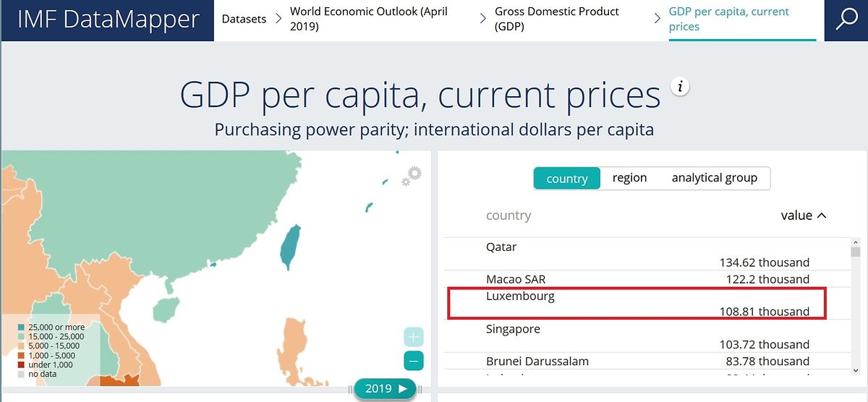Screen dimensions: 868x402
Task: Select the Luxembourg row
Action: (637, 304)
